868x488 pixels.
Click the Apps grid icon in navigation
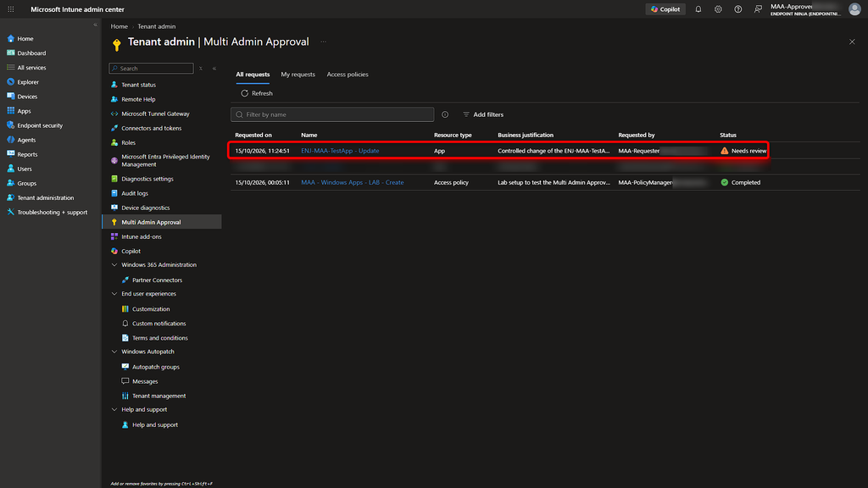click(10, 111)
